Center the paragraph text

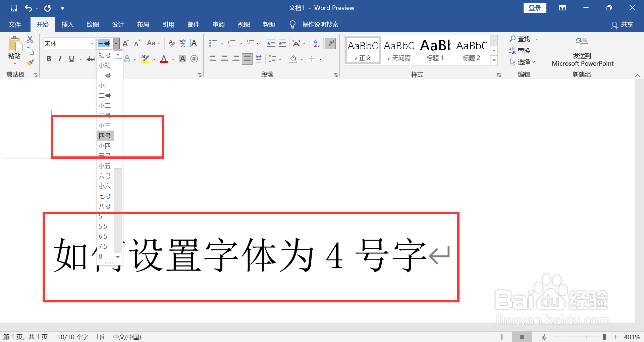(224, 59)
